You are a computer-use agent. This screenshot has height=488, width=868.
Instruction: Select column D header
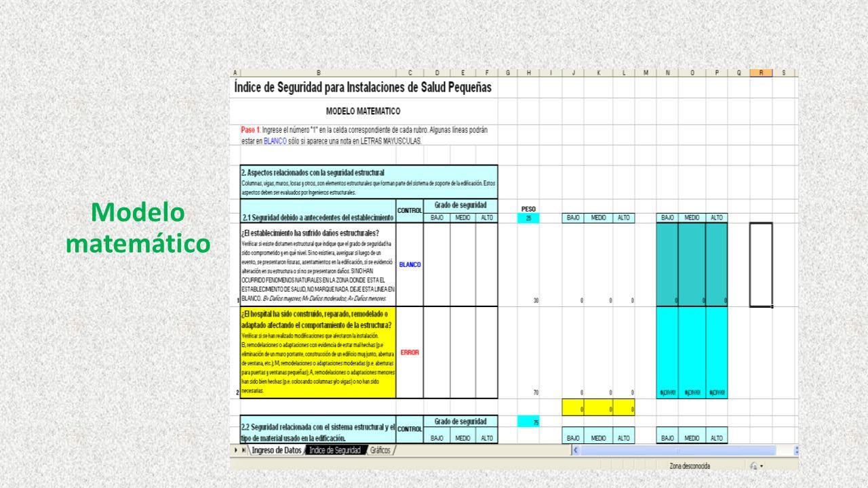click(437, 73)
